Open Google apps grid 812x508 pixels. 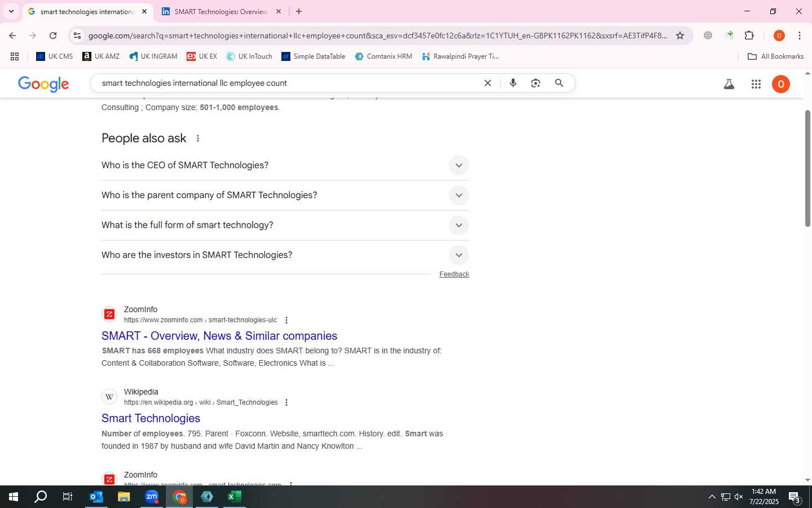pos(756,84)
